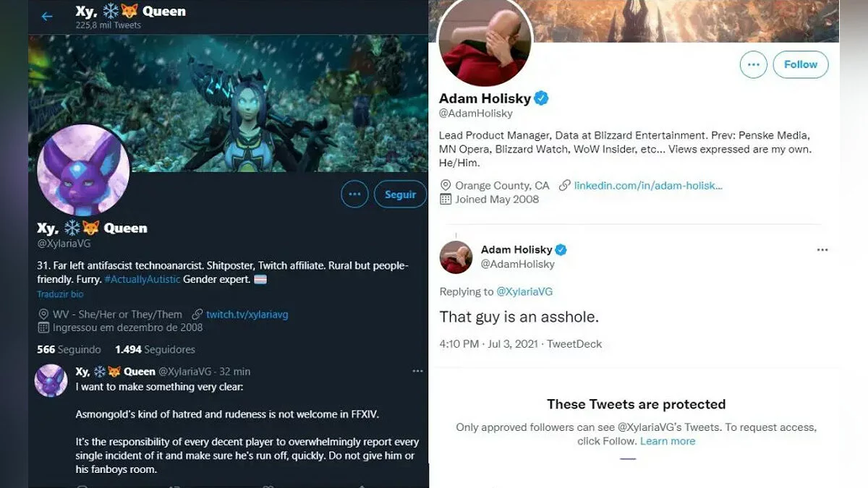Click the small facepalm avatar on the reply tweet
868x488 pixels.
click(456, 257)
